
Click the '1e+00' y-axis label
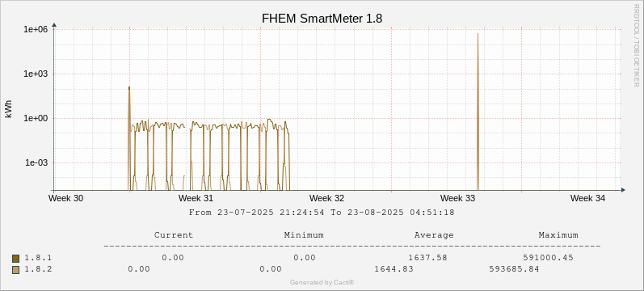pos(36,118)
